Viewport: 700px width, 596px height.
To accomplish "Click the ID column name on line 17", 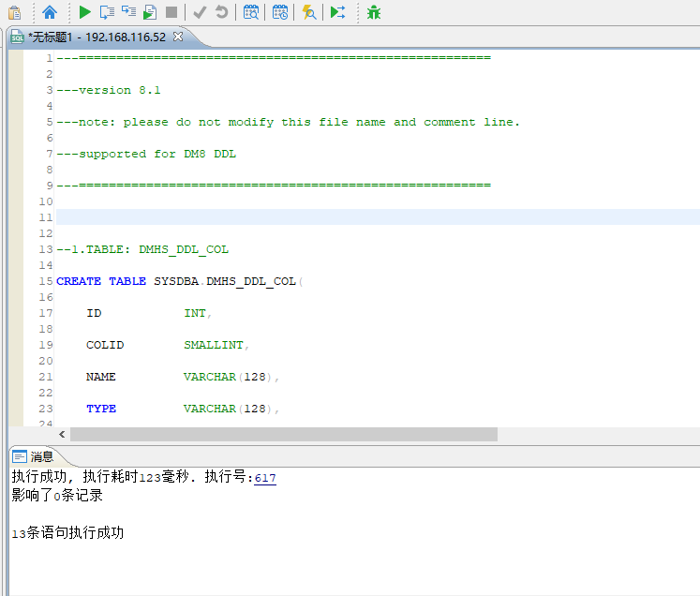I will pos(94,313).
